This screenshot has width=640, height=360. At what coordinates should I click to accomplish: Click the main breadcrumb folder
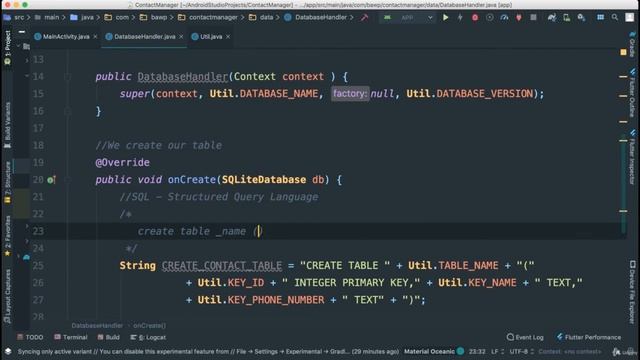tap(47, 18)
